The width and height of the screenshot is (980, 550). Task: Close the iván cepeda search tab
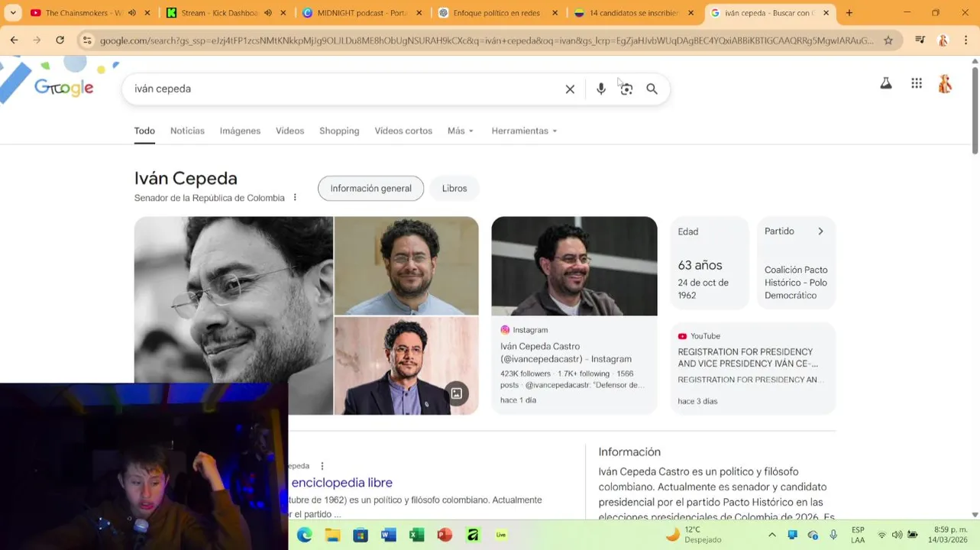(x=826, y=13)
